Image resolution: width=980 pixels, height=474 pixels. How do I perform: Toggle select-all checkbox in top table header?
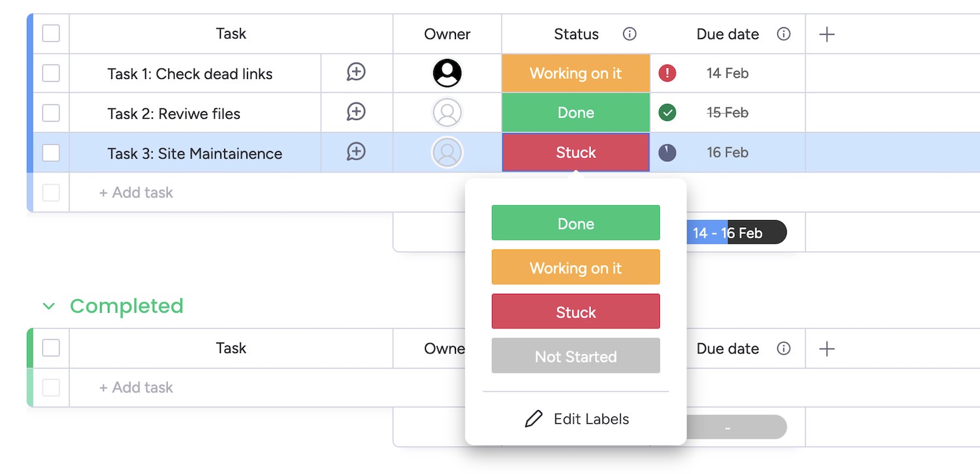click(51, 33)
